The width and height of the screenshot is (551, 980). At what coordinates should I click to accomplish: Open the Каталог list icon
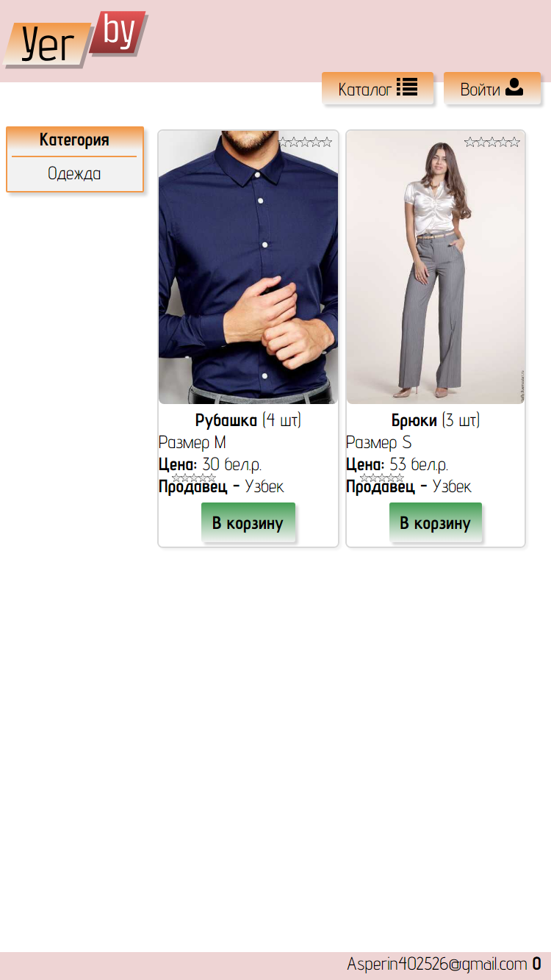[407, 87]
